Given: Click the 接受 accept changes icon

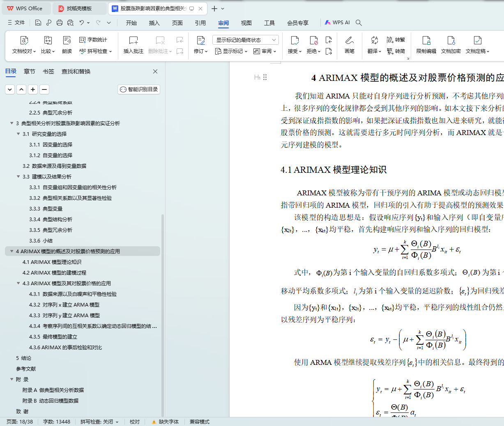Looking at the screenshot, I should 295,45.
